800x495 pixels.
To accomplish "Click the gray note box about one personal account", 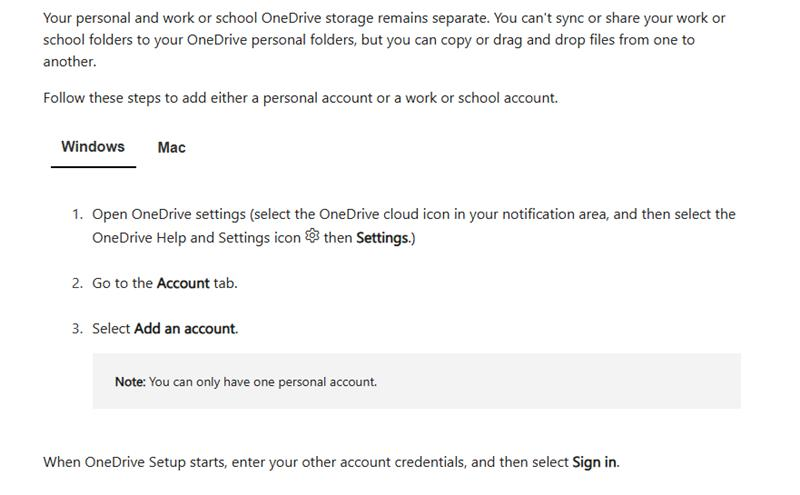I will coord(416,381).
